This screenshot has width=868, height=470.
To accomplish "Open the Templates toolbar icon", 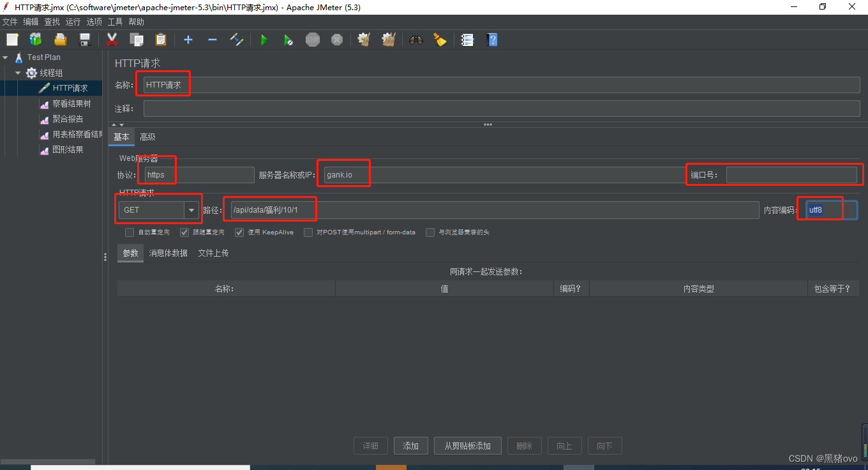I will point(36,40).
